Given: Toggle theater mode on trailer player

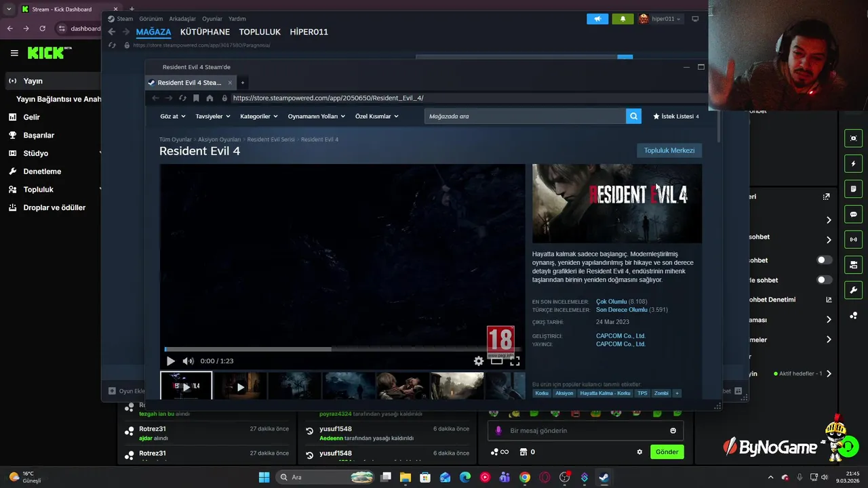Looking at the screenshot, I should coord(496,361).
